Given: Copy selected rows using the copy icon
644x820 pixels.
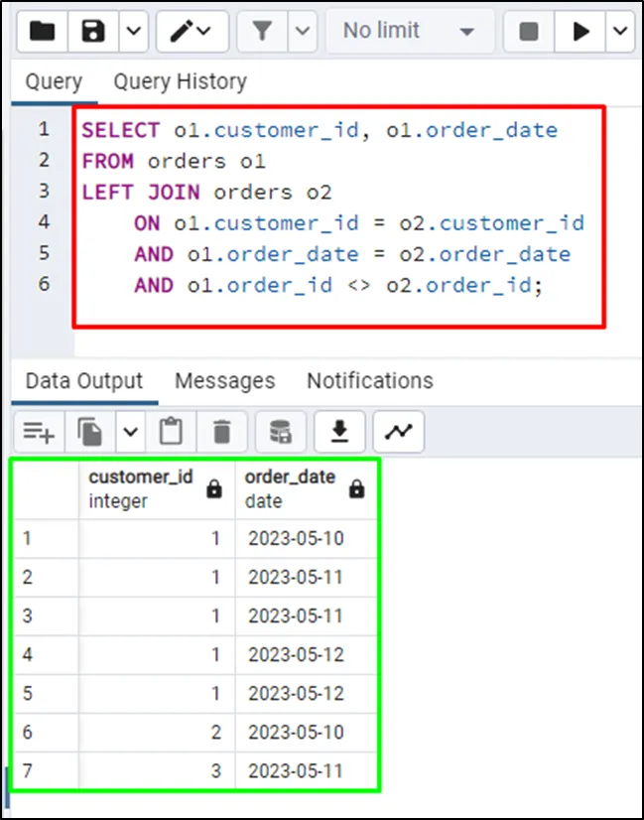Looking at the screenshot, I should pos(90,432).
